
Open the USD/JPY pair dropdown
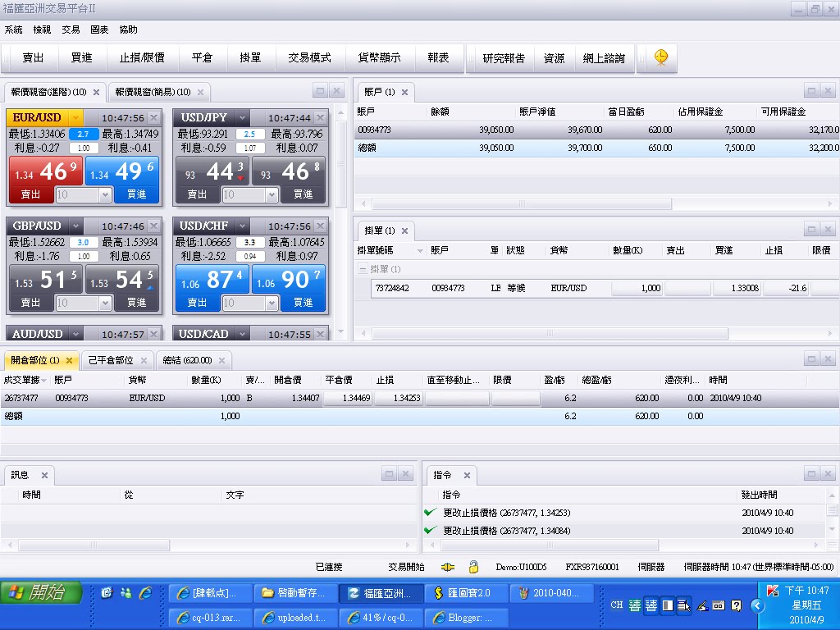click(x=242, y=117)
